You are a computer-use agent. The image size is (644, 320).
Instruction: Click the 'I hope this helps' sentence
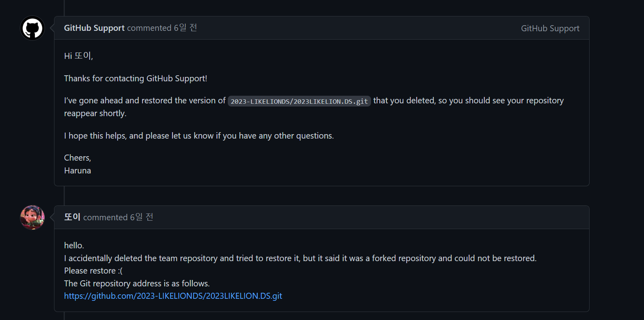(x=199, y=136)
